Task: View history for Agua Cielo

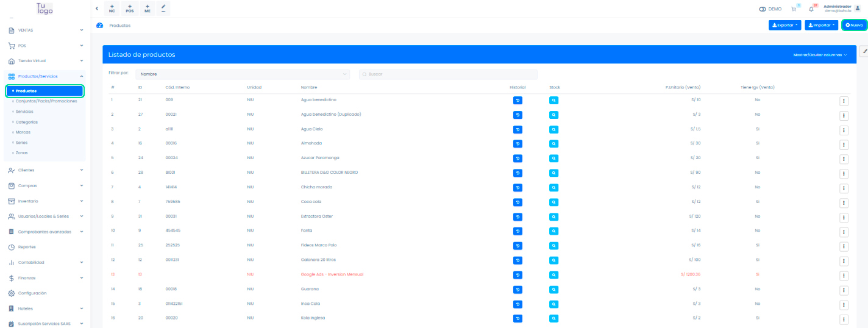Action: click(x=518, y=129)
